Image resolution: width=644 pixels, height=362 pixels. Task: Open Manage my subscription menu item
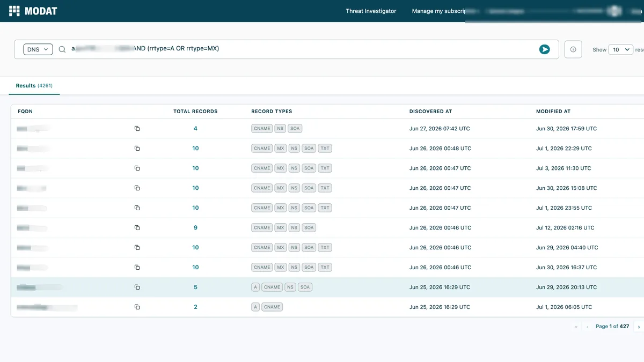click(438, 11)
